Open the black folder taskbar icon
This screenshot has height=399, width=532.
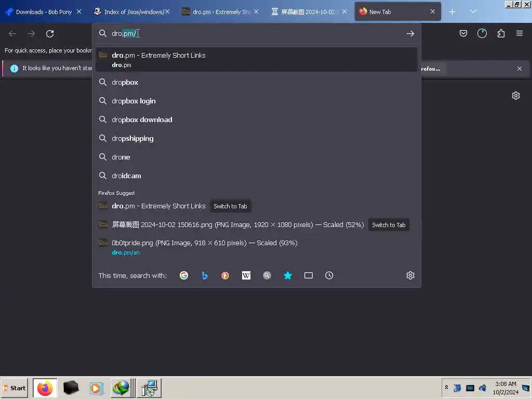click(x=71, y=388)
